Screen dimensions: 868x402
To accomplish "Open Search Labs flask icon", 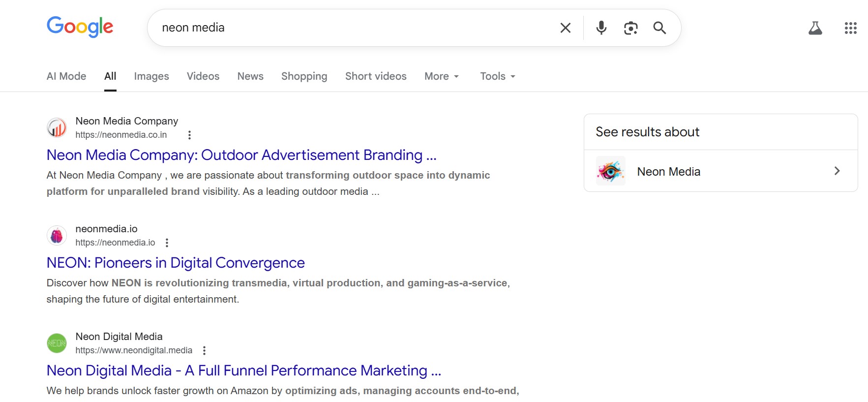I will point(815,28).
